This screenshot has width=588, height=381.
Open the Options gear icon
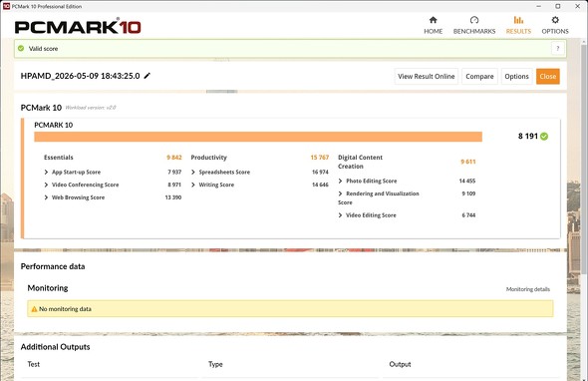click(x=555, y=20)
